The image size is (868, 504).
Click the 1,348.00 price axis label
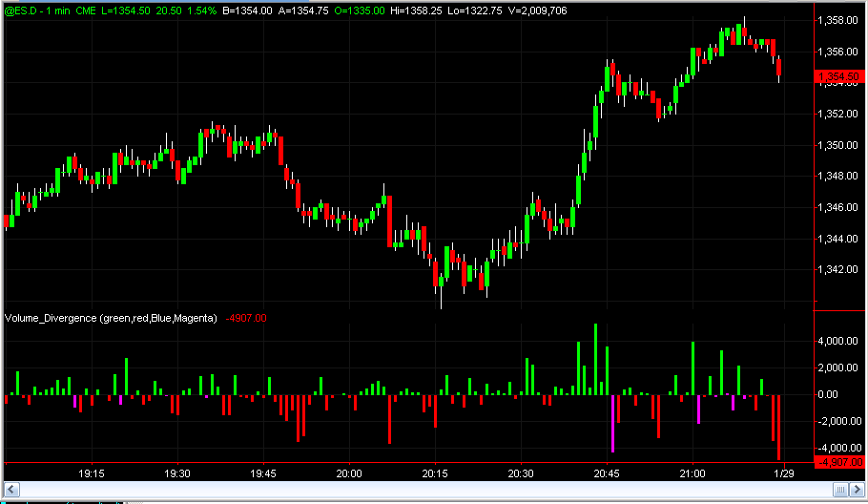coord(837,177)
